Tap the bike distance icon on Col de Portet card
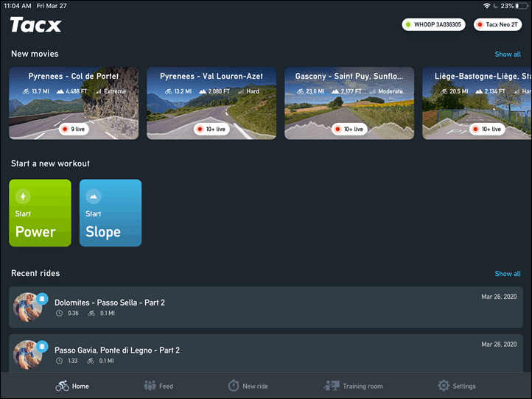532x399 pixels. pos(26,91)
